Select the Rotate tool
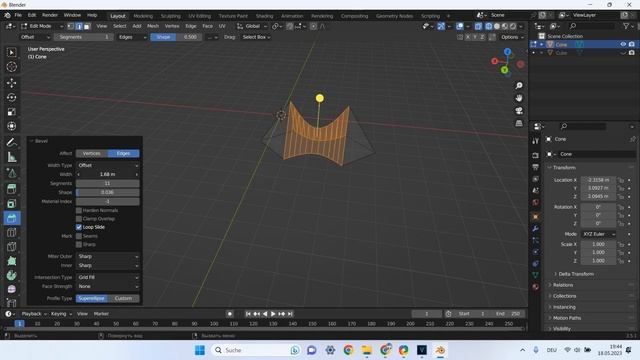This screenshot has height=360, width=640. pos(11,97)
